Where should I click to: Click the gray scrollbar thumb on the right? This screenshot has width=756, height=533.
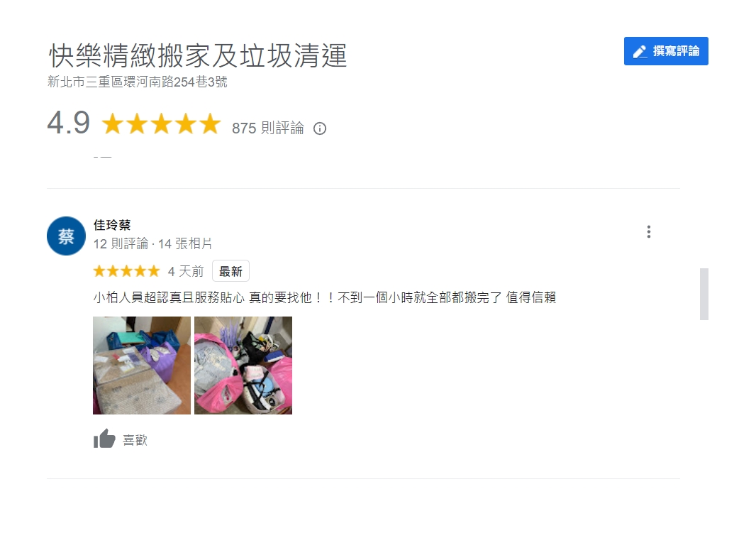tap(704, 294)
